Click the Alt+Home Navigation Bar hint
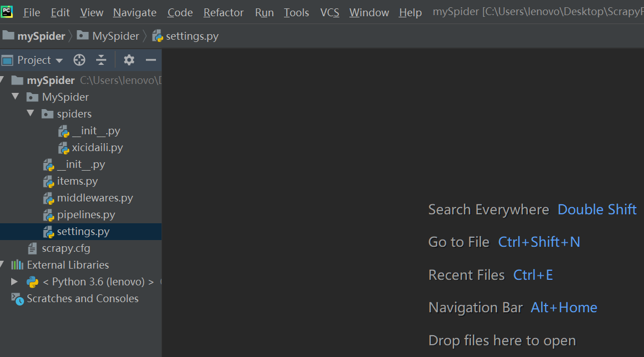This screenshot has width=644, height=357. [564, 308]
